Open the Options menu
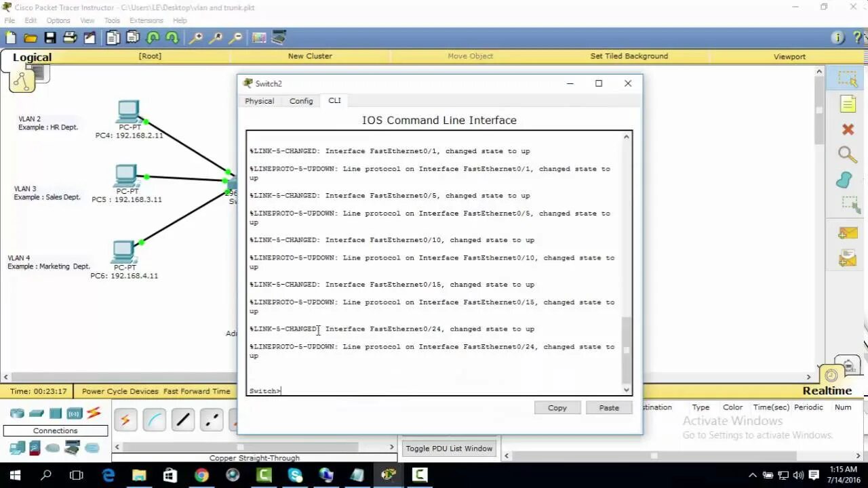868x488 pixels. 58,20
